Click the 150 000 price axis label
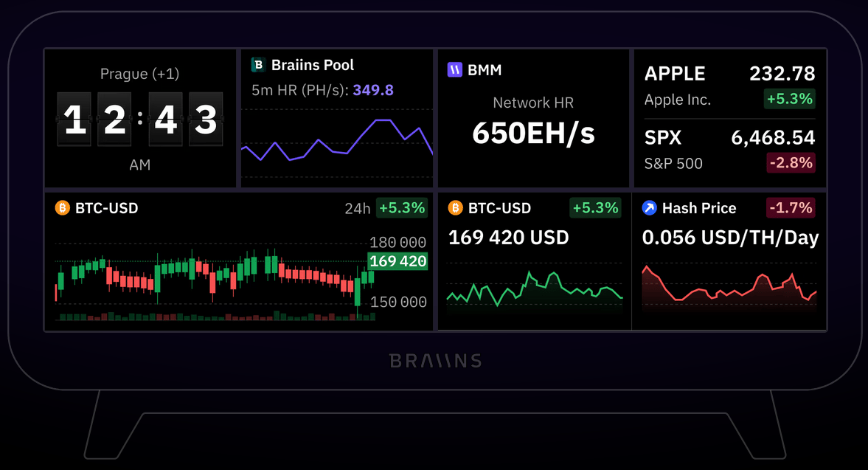This screenshot has height=470, width=868. pyautogui.click(x=398, y=303)
